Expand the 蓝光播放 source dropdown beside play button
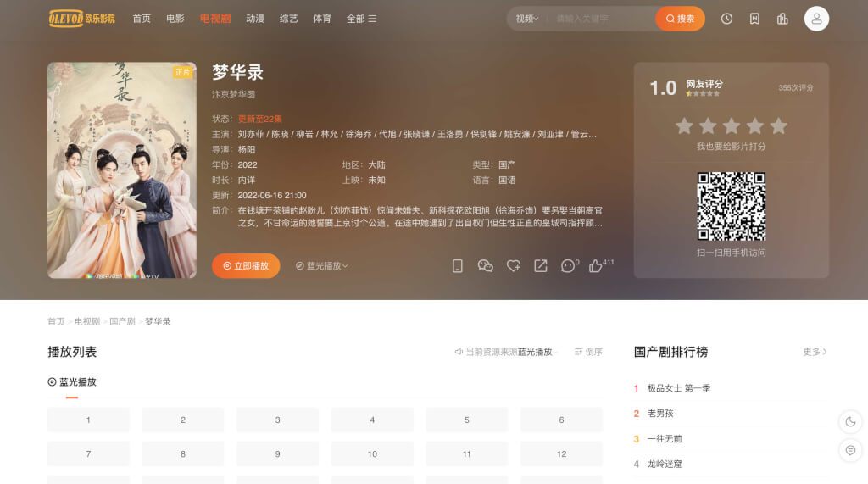Image resolution: width=868 pixels, height=484 pixels. [321, 266]
